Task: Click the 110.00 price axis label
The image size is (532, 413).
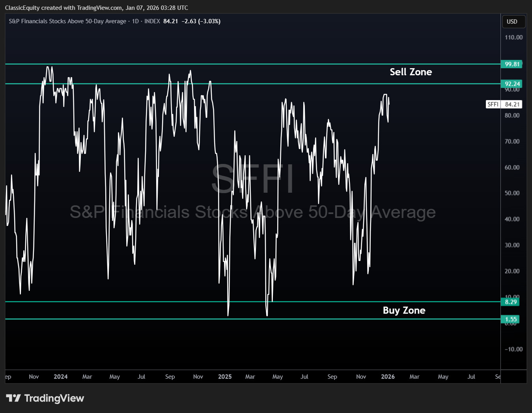Action: (x=513, y=37)
